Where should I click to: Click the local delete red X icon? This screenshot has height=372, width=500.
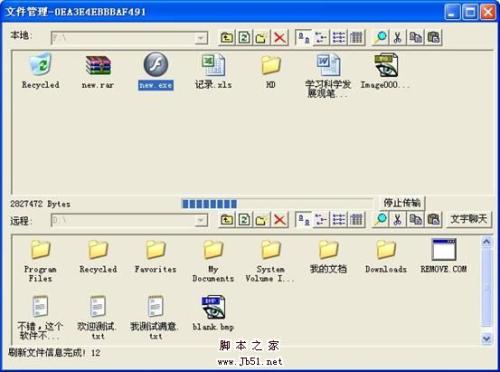pos(279,38)
